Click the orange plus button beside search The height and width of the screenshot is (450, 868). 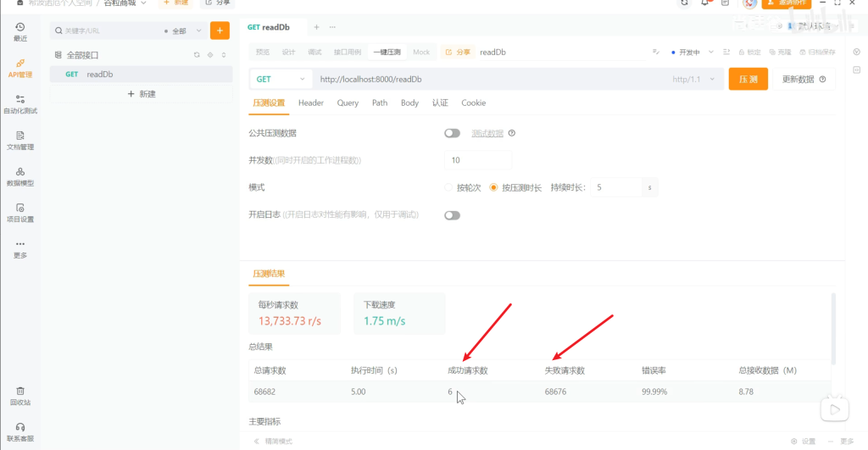(x=220, y=31)
